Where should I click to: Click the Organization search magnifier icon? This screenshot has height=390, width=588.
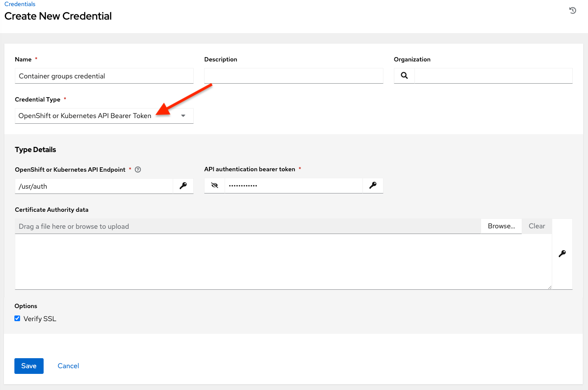(403, 75)
